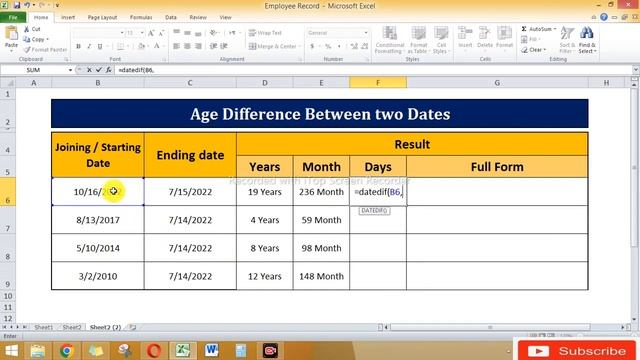Expand the Clear dropdown arrow
Viewport: 640px width, 360px height.
tap(544, 50)
